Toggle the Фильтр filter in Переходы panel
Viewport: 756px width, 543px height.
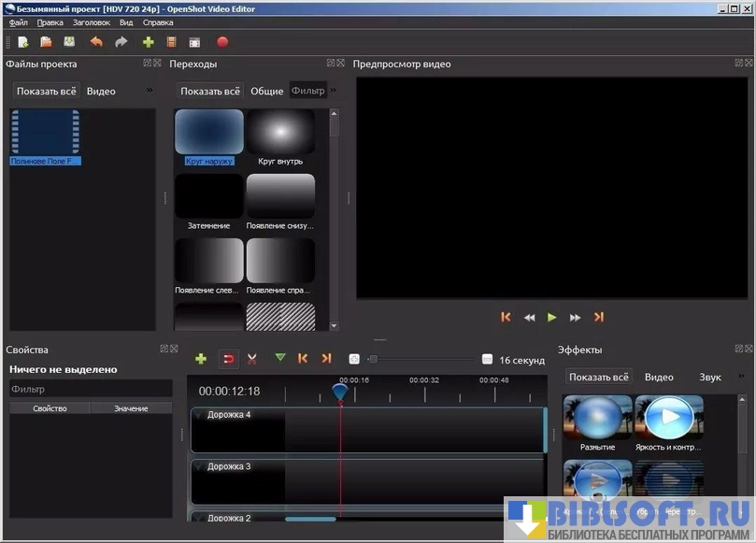pos(307,92)
